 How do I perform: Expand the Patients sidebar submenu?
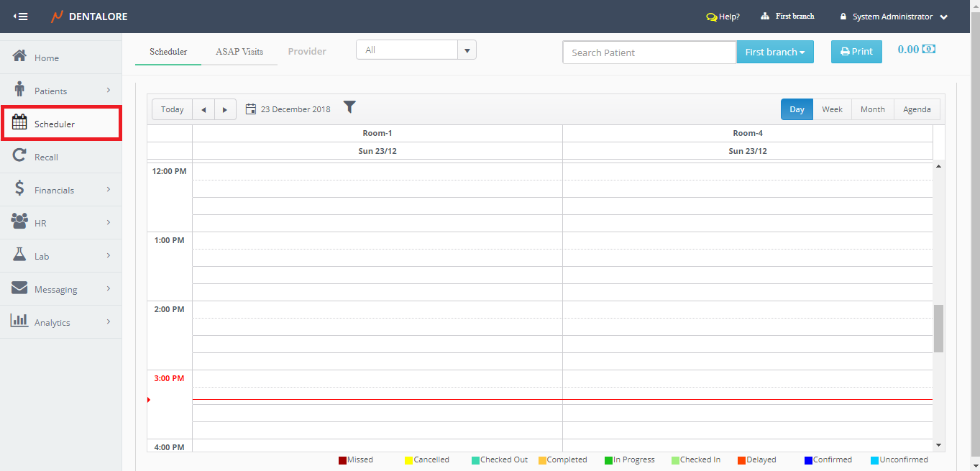coord(109,90)
